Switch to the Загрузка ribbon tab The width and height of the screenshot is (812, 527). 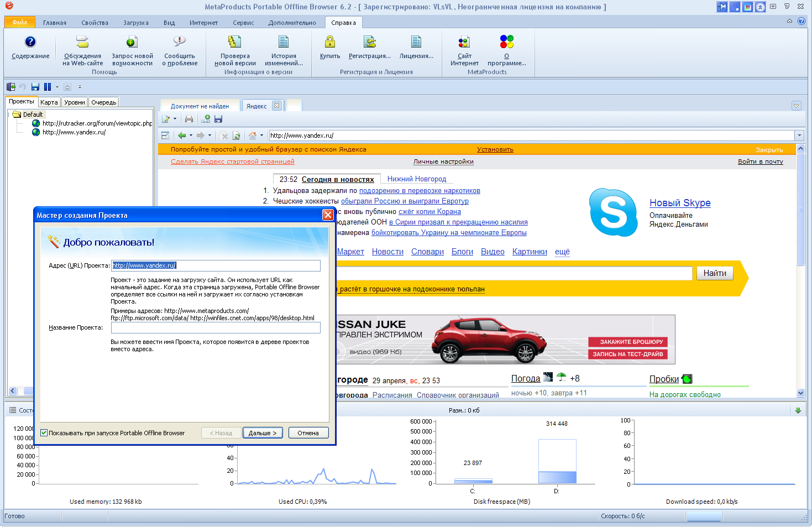[136, 23]
